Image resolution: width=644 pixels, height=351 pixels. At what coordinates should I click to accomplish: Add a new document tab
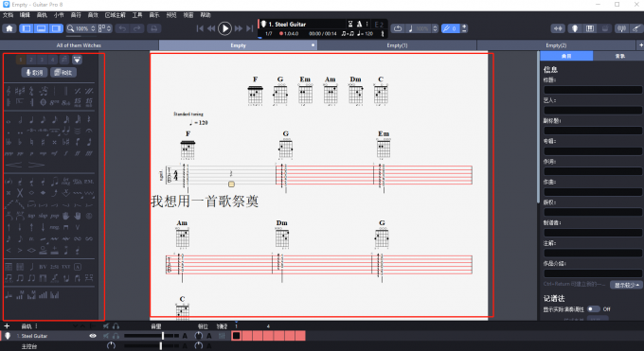coord(640,45)
